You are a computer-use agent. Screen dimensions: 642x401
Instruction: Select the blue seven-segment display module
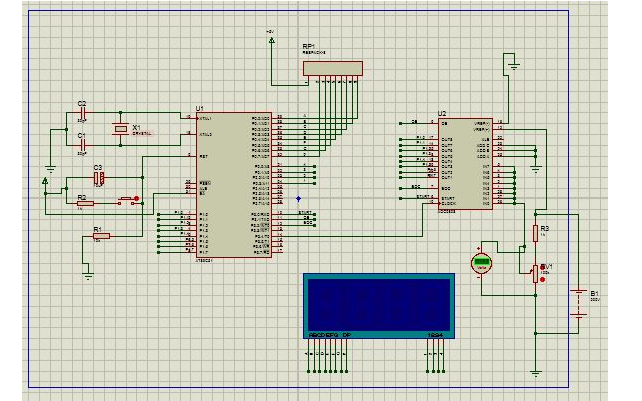pyautogui.click(x=379, y=306)
